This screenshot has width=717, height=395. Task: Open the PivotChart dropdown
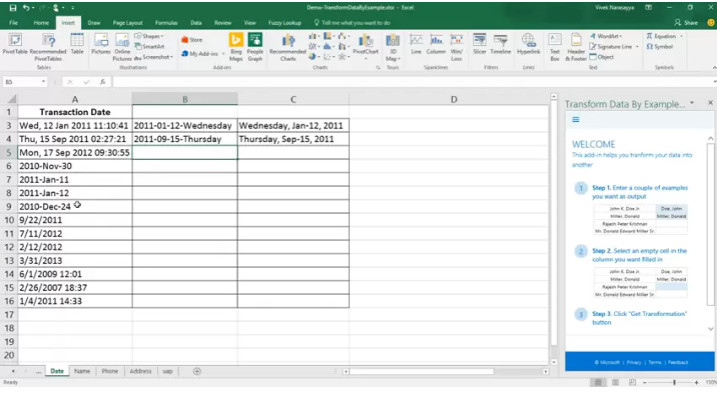[365, 60]
